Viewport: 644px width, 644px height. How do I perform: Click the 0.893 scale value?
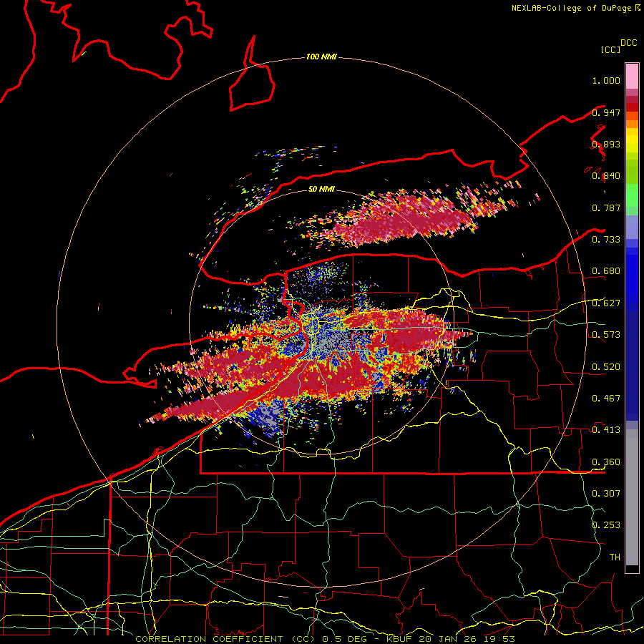[606, 144]
